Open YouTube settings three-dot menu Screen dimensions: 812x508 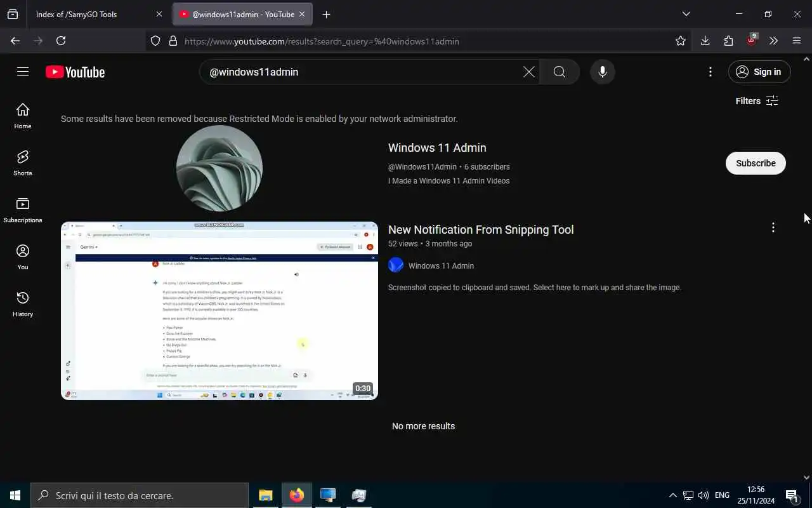710,72
